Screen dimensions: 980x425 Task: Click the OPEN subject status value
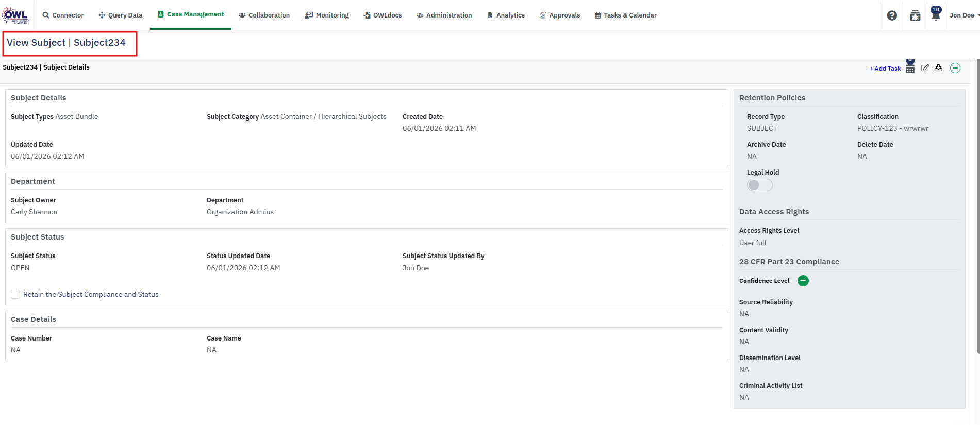20,268
